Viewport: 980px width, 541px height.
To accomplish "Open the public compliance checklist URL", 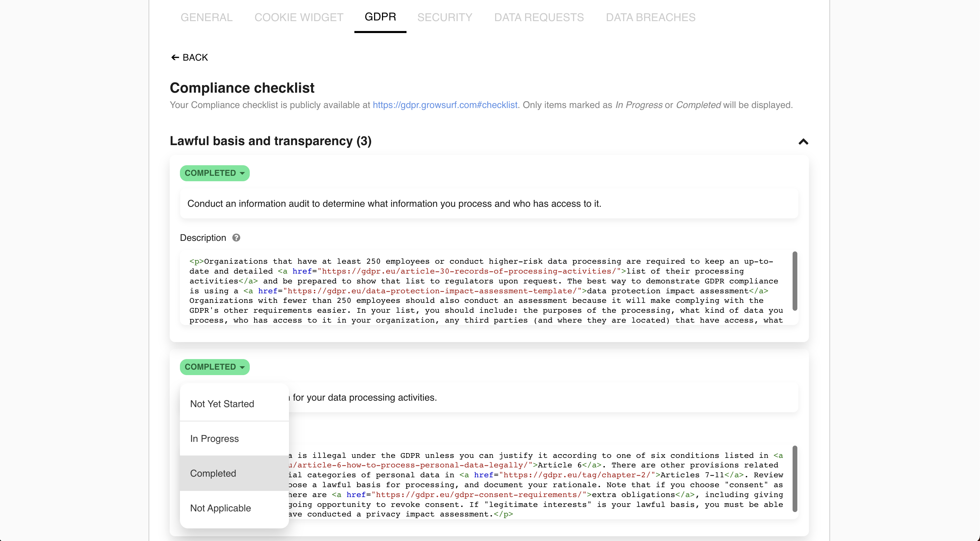I will pyautogui.click(x=445, y=105).
